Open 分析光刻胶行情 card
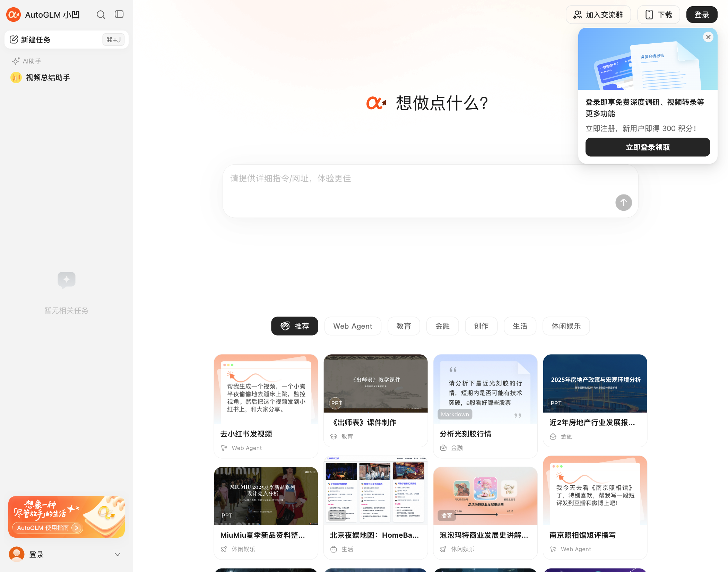The height and width of the screenshot is (572, 728). 485,406
